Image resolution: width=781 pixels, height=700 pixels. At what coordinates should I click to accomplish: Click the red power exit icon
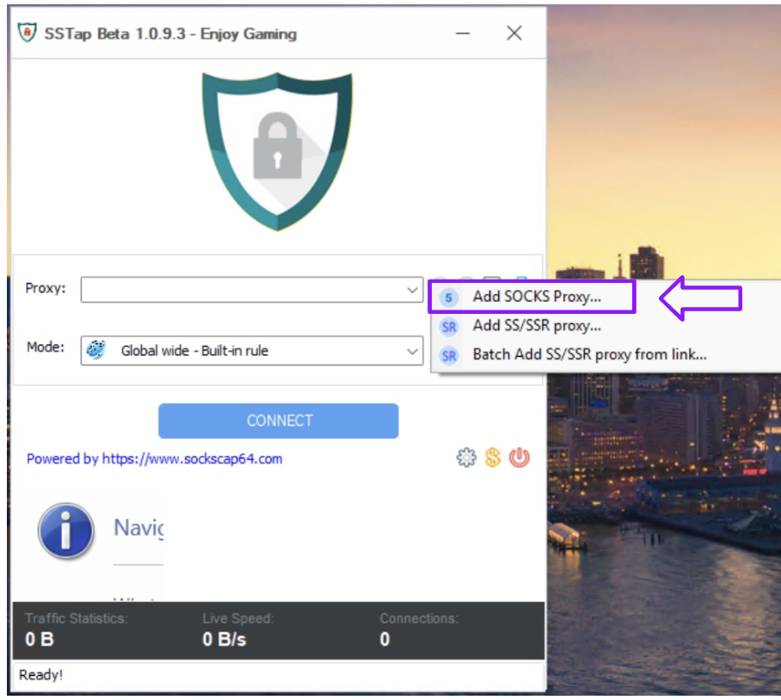[x=519, y=457]
